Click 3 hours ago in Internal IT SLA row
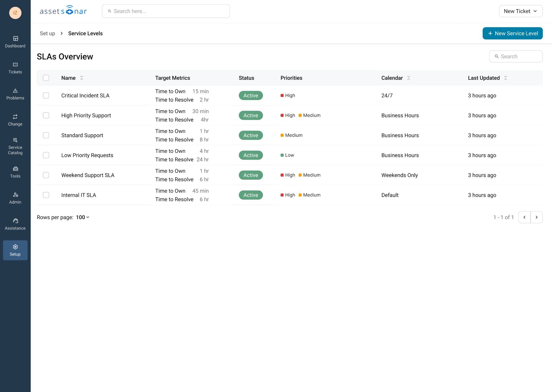The height and width of the screenshot is (392, 552). pyautogui.click(x=482, y=195)
